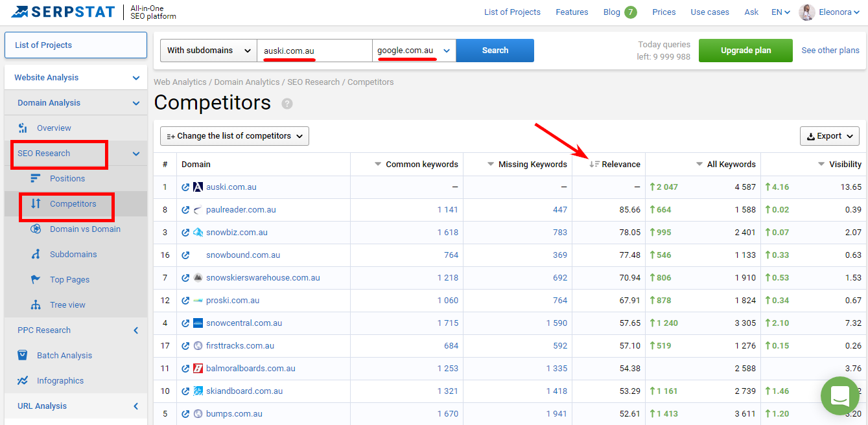Sort by Missing Keywords column
The width and height of the screenshot is (868, 425).
tap(527, 165)
